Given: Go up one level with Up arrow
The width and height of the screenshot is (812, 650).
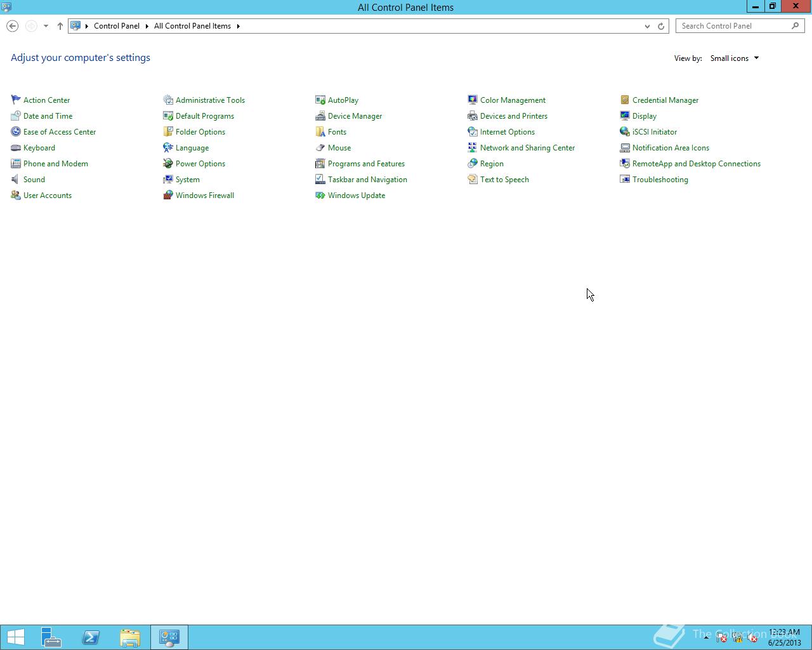Looking at the screenshot, I should tap(60, 26).
